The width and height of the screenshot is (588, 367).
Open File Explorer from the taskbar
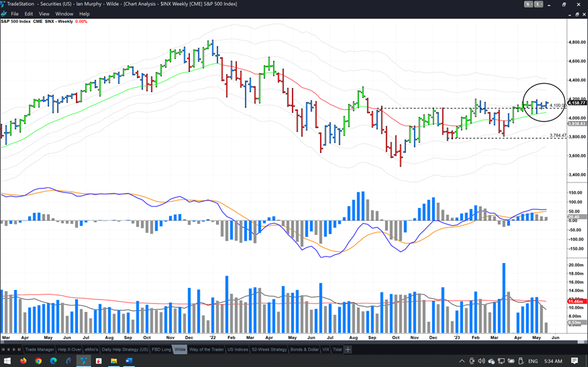(x=114, y=360)
